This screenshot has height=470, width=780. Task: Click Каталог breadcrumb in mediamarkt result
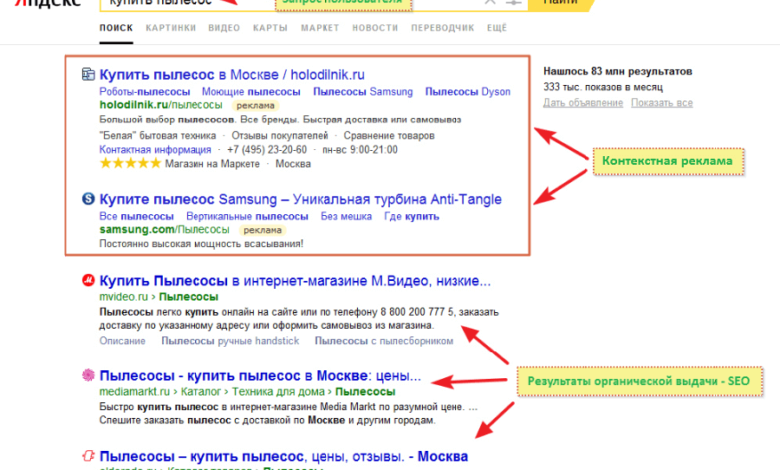tap(201, 392)
